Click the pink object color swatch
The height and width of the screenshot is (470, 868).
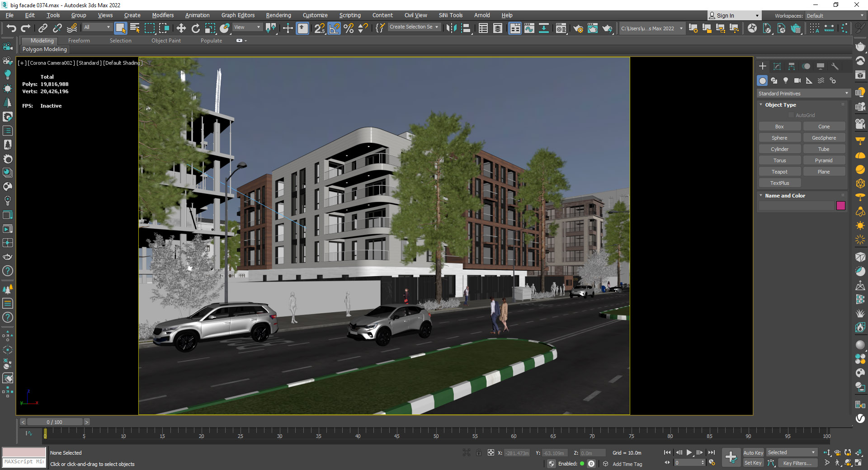tap(841, 206)
